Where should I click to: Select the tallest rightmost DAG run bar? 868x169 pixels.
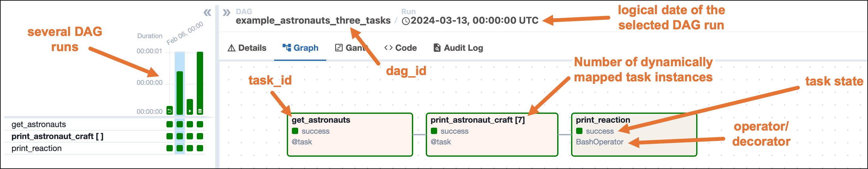200,83
